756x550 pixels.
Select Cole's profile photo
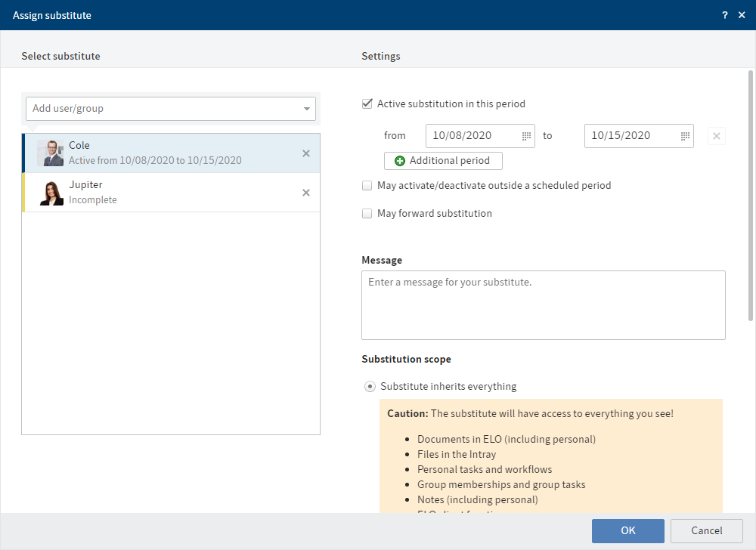51,153
